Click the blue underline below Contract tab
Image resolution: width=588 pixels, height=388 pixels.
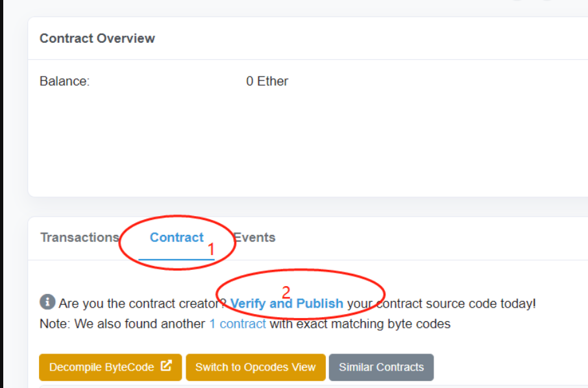(x=177, y=259)
